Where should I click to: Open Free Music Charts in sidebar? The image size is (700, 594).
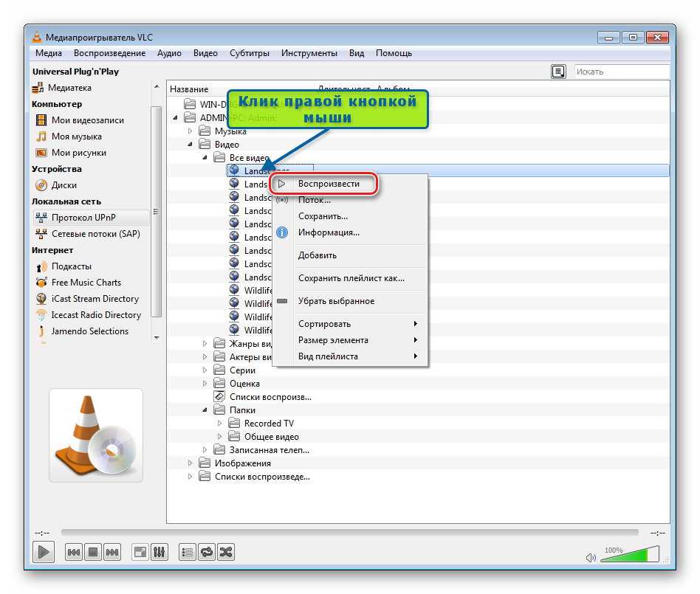[86, 283]
